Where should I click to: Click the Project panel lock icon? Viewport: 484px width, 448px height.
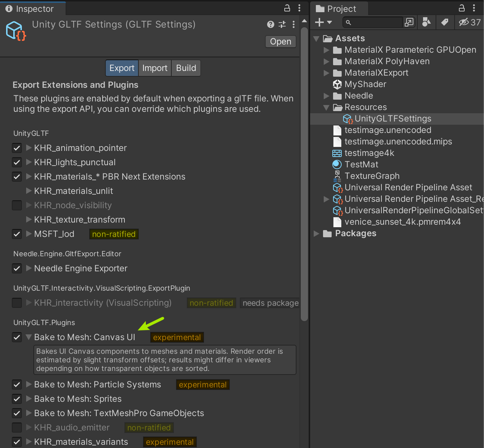click(462, 8)
